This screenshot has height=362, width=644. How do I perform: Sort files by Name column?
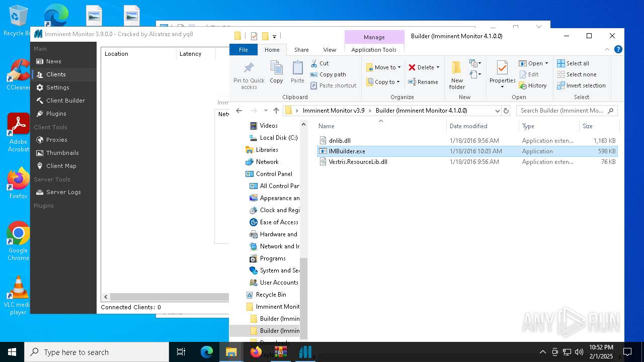tap(381, 126)
